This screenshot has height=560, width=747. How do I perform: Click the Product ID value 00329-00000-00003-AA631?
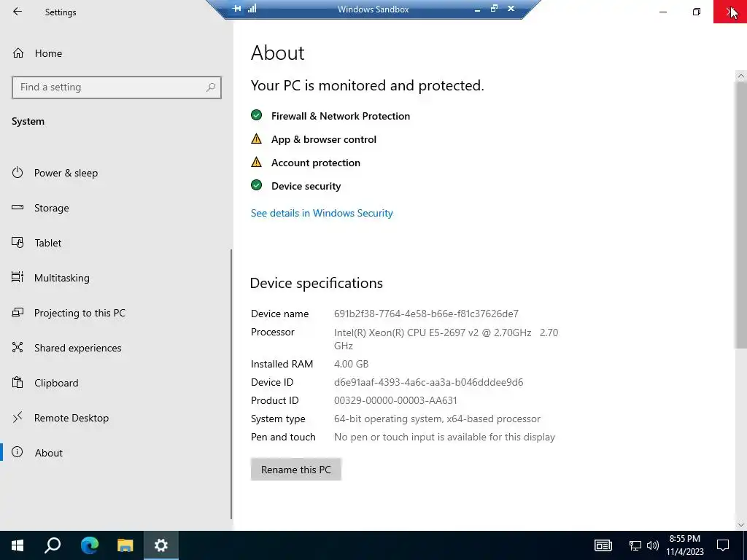[x=395, y=400]
